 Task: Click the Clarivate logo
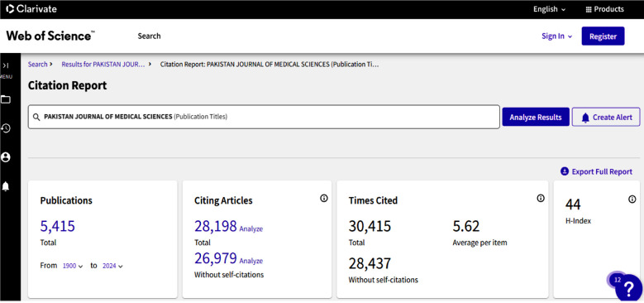tap(31, 8)
